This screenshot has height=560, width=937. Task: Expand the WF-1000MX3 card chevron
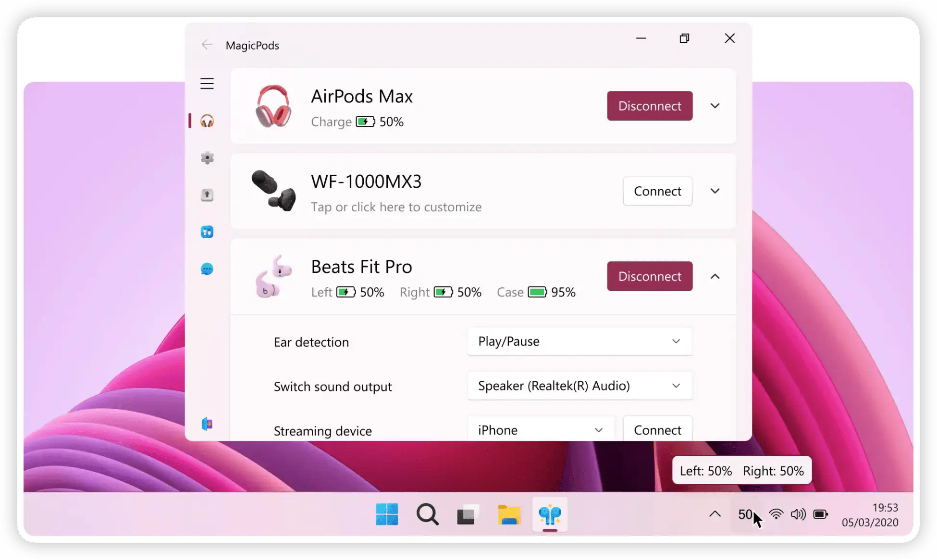[x=715, y=191]
